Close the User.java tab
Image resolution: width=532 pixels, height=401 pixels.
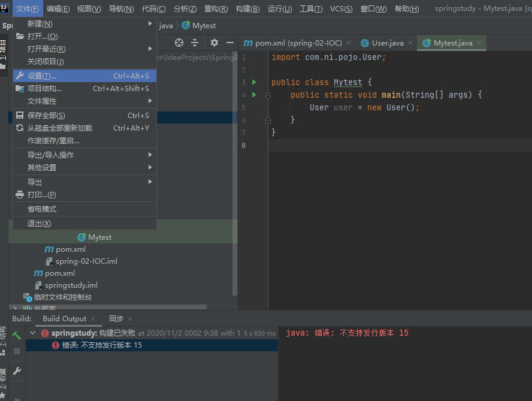410,43
